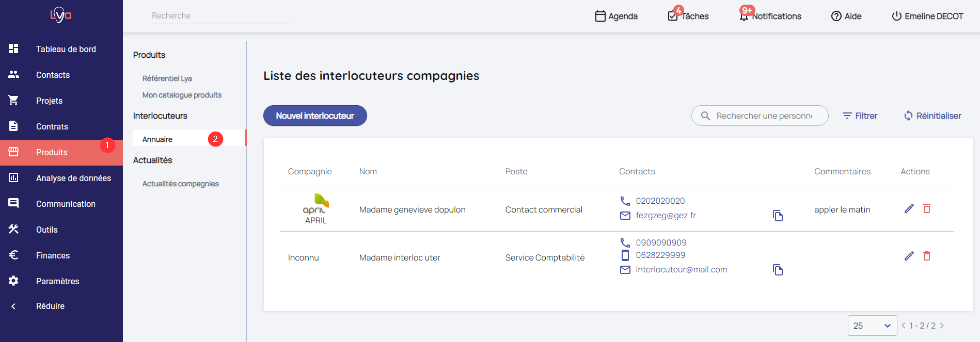Go to Analyse de données section
This screenshot has width=980, height=342.
(73, 178)
